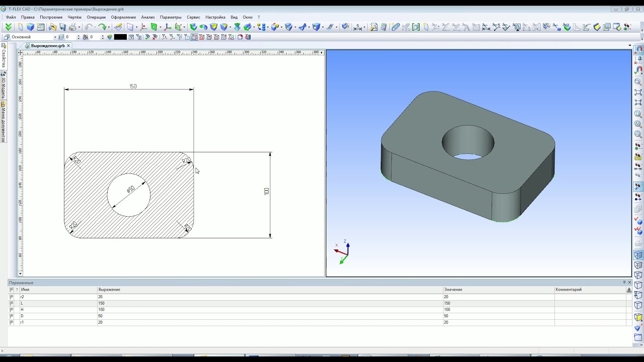Click the green bracket fragment icon
The height and width of the screenshot is (362, 644).
pos(416,27)
